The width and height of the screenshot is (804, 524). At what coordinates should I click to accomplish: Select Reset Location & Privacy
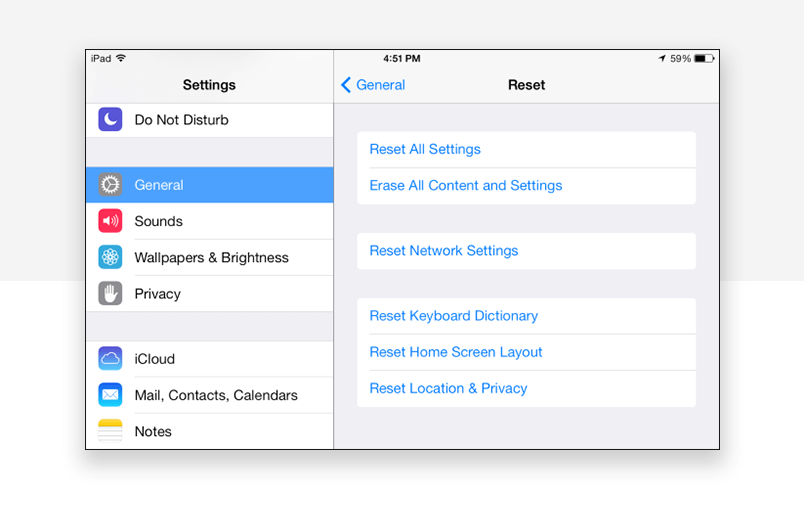[527, 389]
